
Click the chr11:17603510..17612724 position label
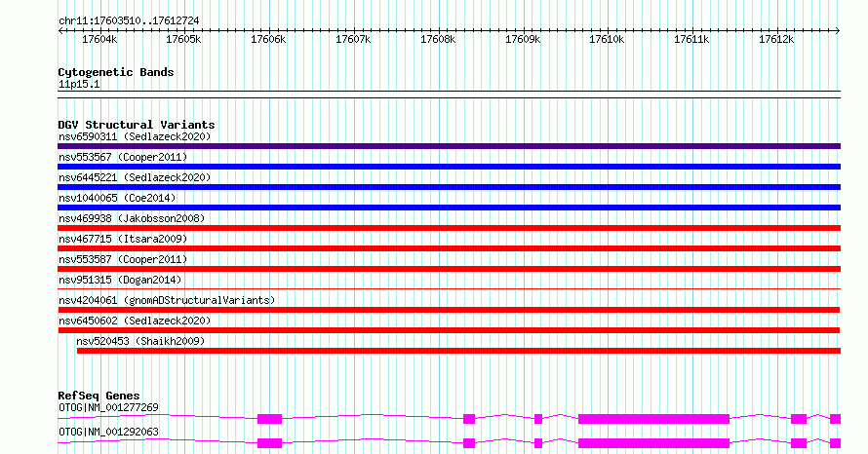(x=129, y=21)
